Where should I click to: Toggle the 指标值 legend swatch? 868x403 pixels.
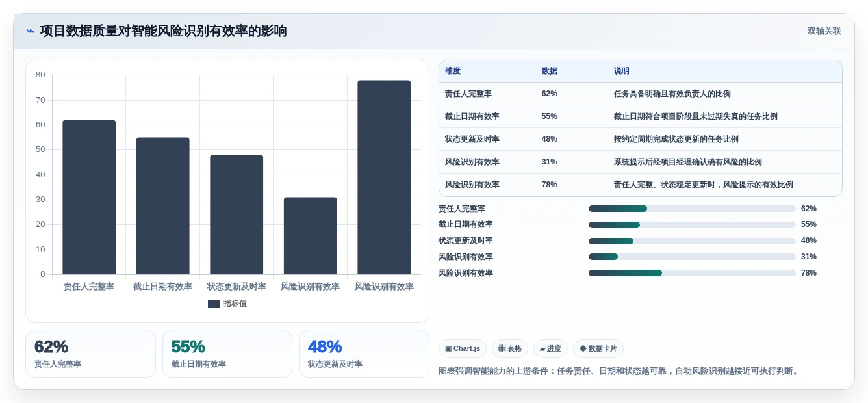click(x=214, y=304)
